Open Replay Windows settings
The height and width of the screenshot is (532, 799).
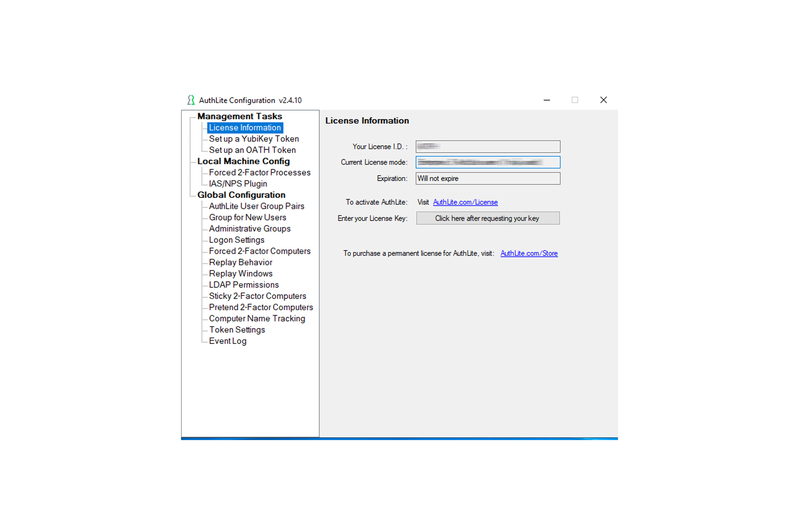(x=241, y=274)
